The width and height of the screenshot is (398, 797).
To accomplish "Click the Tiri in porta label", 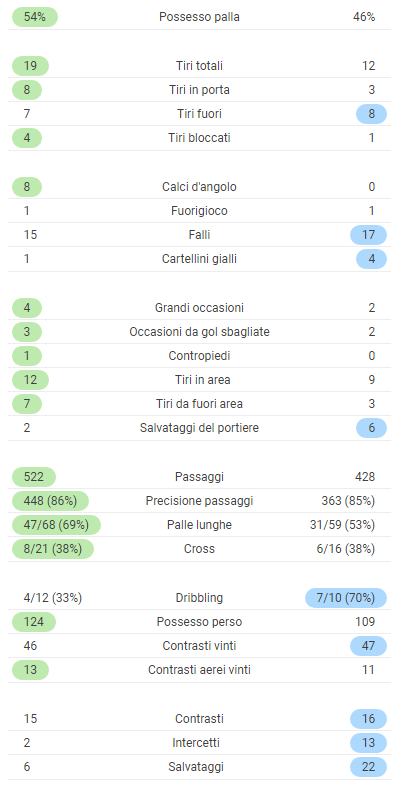I will [199, 90].
